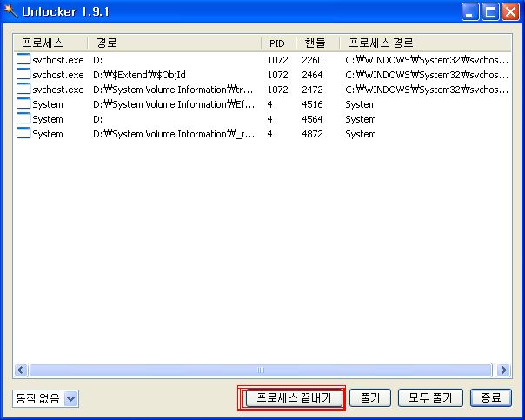The width and height of the screenshot is (525, 420).
Task: Select icon of System row with handle 4564
Action: [x=23, y=118]
